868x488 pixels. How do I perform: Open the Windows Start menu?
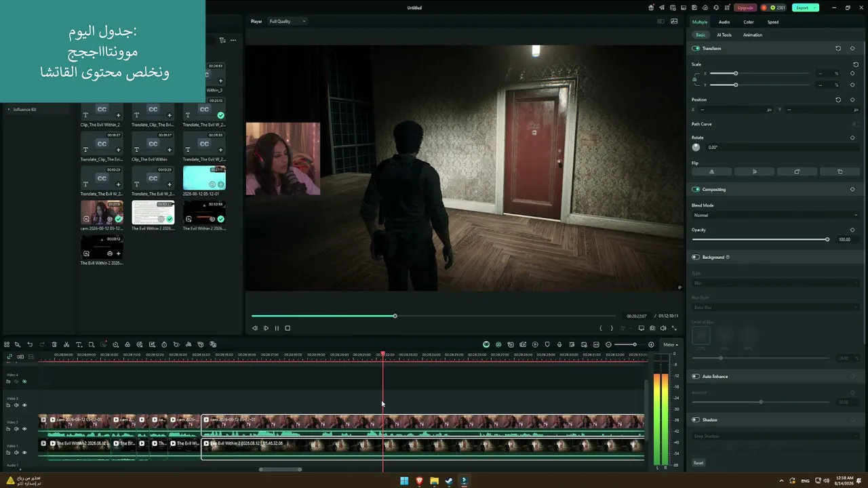tap(404, 481)
